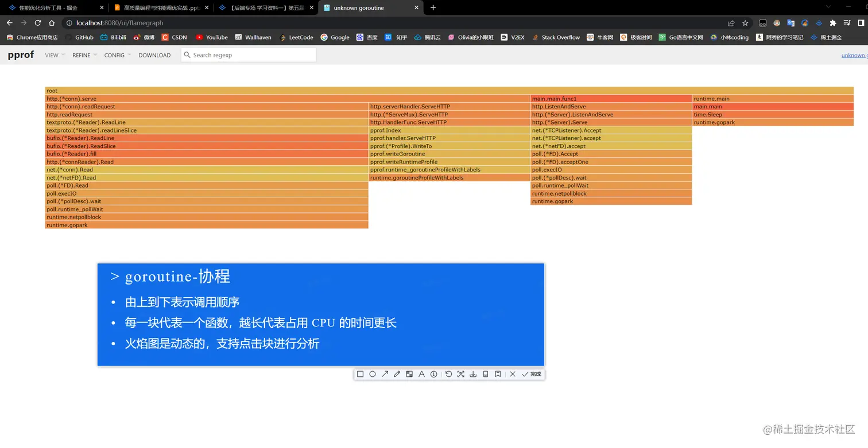Click the DOWNLOAD menu item
Image resolution: width=868 pixels, height=448 pixels.
pos(154,55)
